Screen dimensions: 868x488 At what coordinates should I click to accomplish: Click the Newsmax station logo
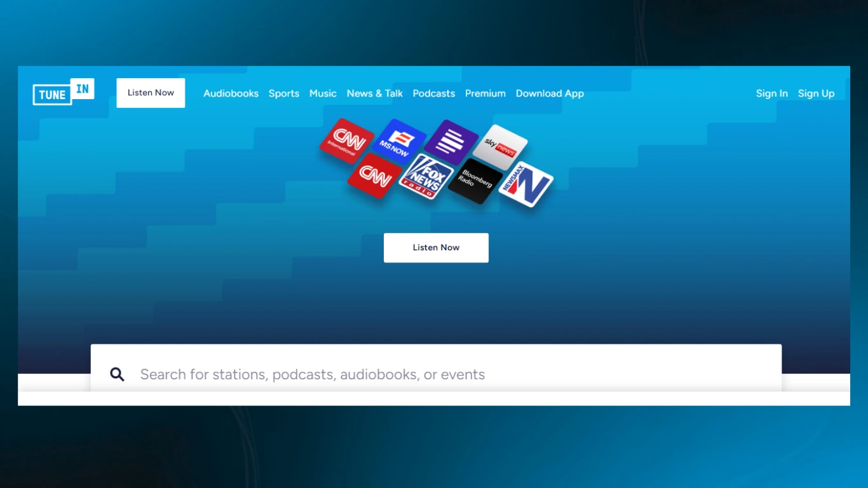click(x=526, y=184)
